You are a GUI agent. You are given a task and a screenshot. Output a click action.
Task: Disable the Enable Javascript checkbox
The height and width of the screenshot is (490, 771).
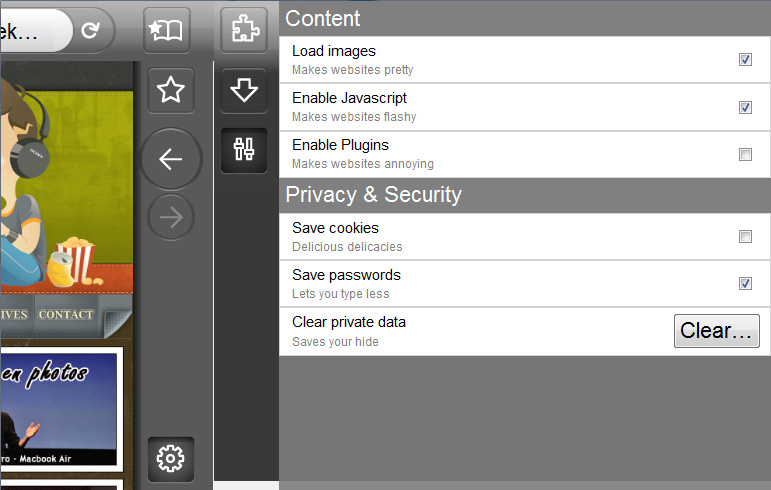tap(745, 107)
